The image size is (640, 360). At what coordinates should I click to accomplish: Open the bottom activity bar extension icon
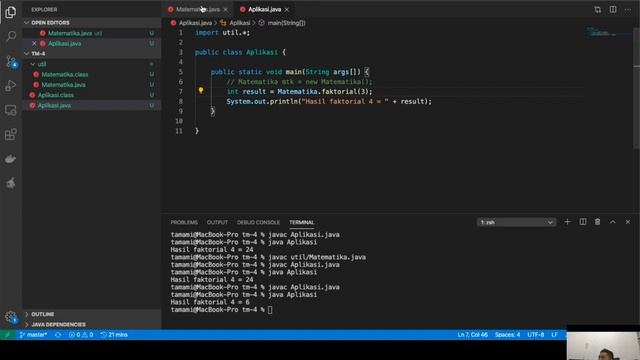tap(11, 183)
